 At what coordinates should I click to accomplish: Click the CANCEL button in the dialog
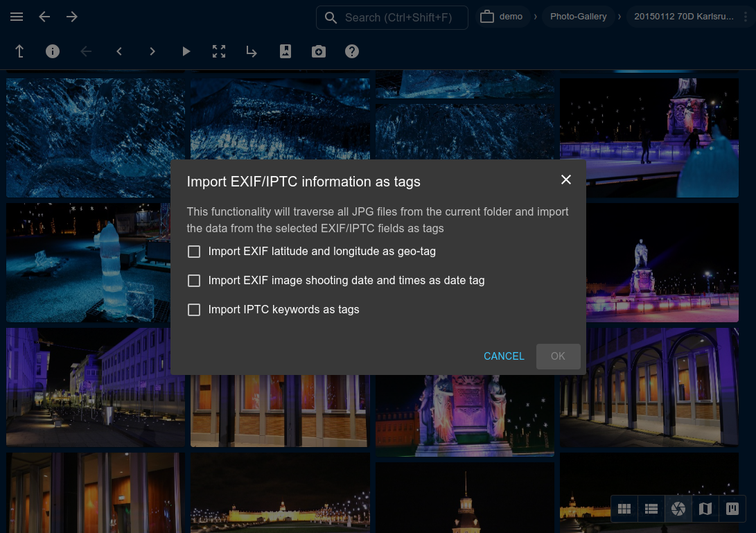pyautogui.click(x=504, y=356)
